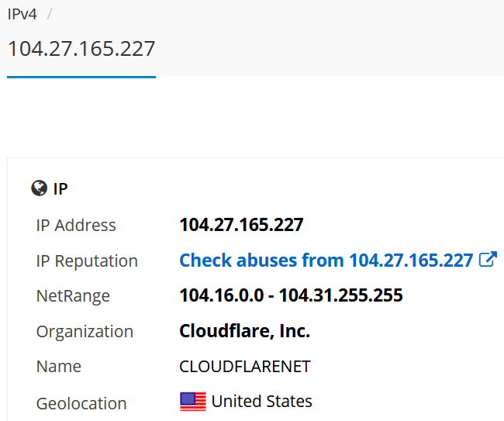Click the IP section title
This screenshot has width=504, height=421.
(60, 188)
